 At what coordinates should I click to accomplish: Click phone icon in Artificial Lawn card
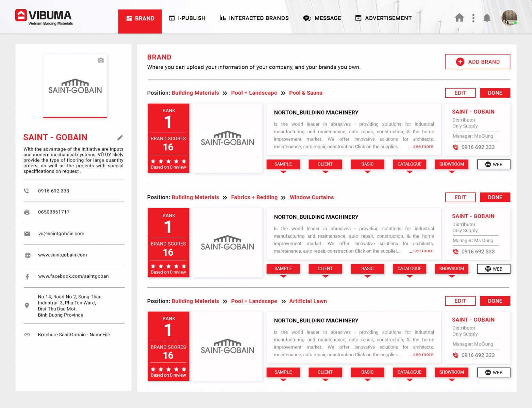pyautogui.click(x=455, y=355)
